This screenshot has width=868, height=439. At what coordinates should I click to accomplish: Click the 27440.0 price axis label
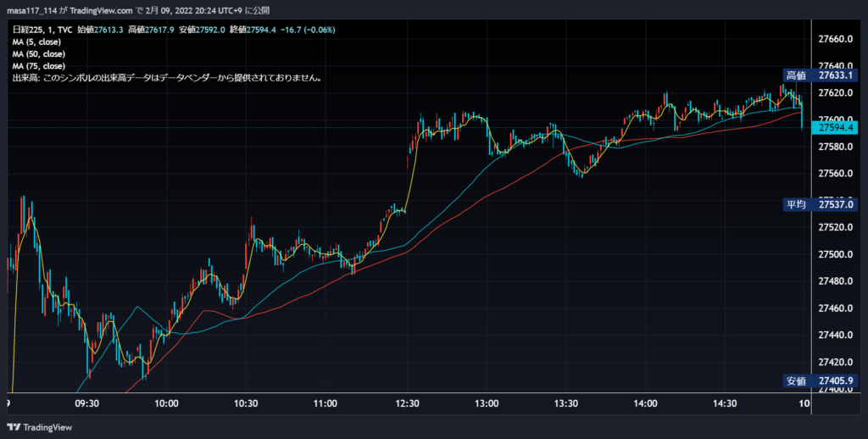834,336
